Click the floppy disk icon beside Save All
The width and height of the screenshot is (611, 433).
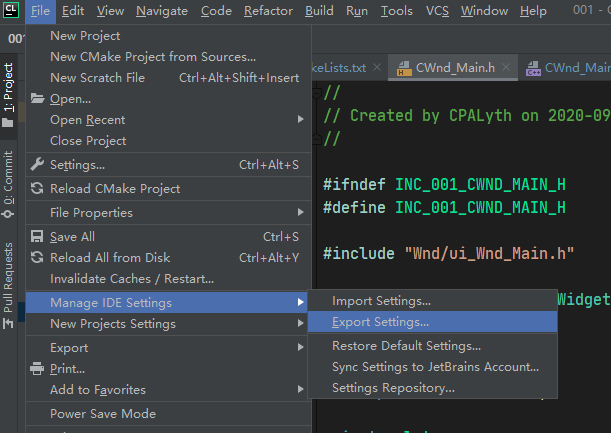[37, 237]
